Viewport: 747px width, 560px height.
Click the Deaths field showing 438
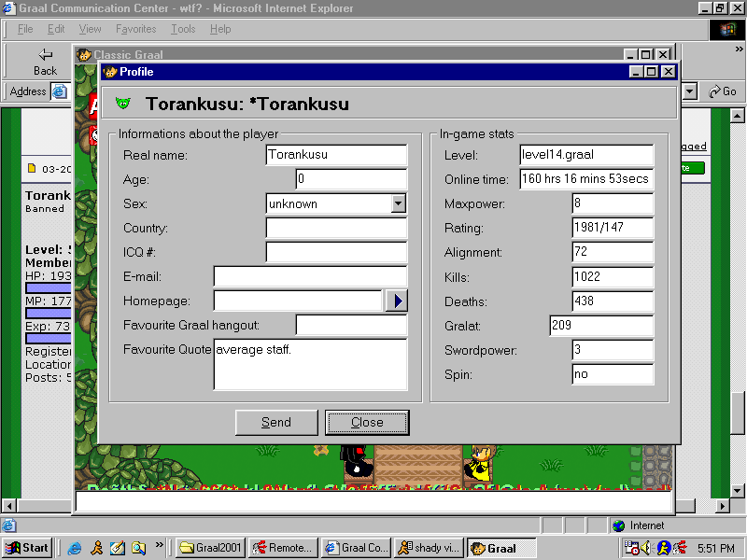(613, 301)
